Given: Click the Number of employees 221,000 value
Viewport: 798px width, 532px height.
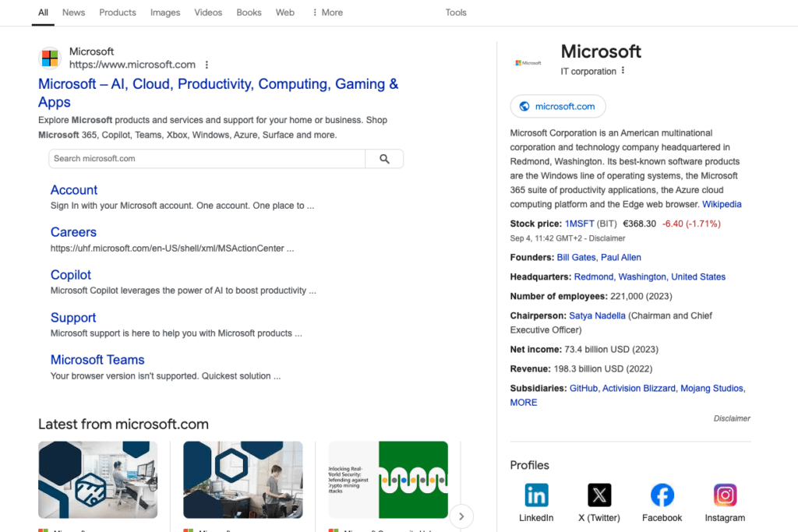Looking at the screenshot, I should click(641, 297).
